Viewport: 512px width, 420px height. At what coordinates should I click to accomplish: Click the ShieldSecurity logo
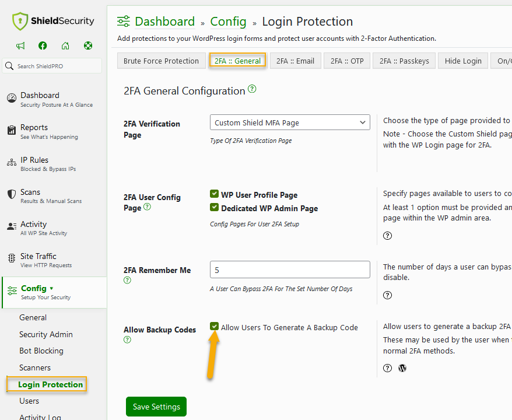pyautogui.click(x=53, y=21)
